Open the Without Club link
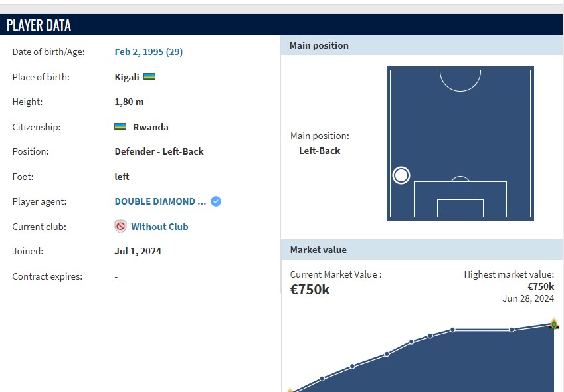564x392 pixels. [159, 227]
